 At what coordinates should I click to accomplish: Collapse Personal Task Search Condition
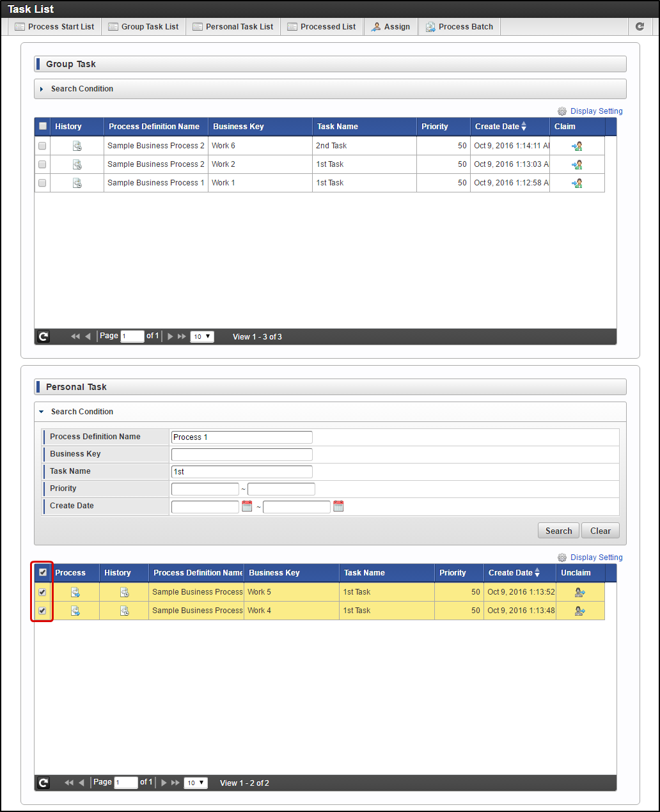(x=330, y=412)
